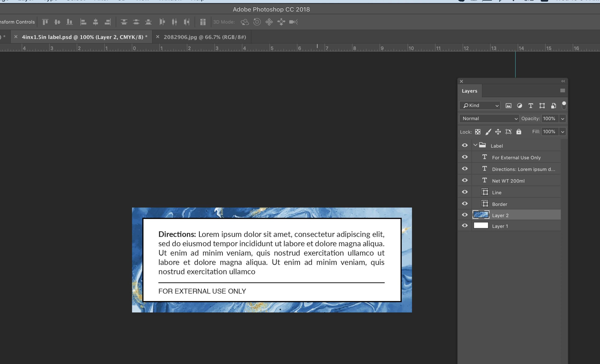The width and height of the screenshot is (600, 364).
Task: Select the Line shape layer
Action: [x=496, y=193]
